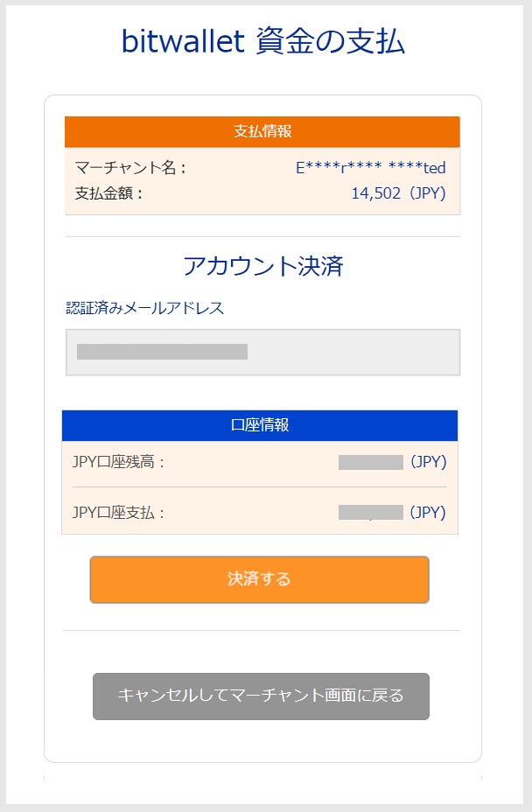
Task: Select the blue 口座情報 header
Action: 260,425
